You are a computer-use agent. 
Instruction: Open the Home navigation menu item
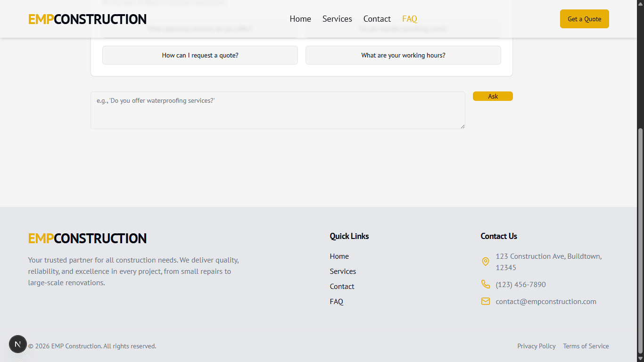click(x=300, y=19)
